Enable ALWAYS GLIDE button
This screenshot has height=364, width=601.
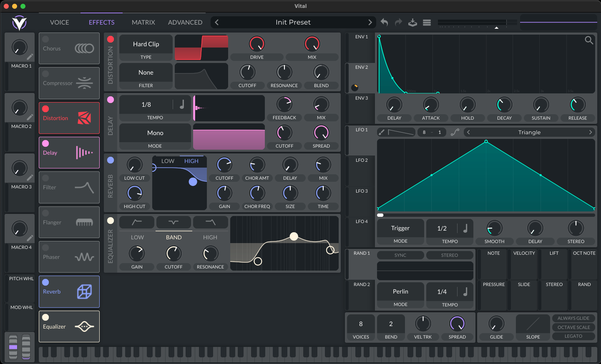point(573,318)
